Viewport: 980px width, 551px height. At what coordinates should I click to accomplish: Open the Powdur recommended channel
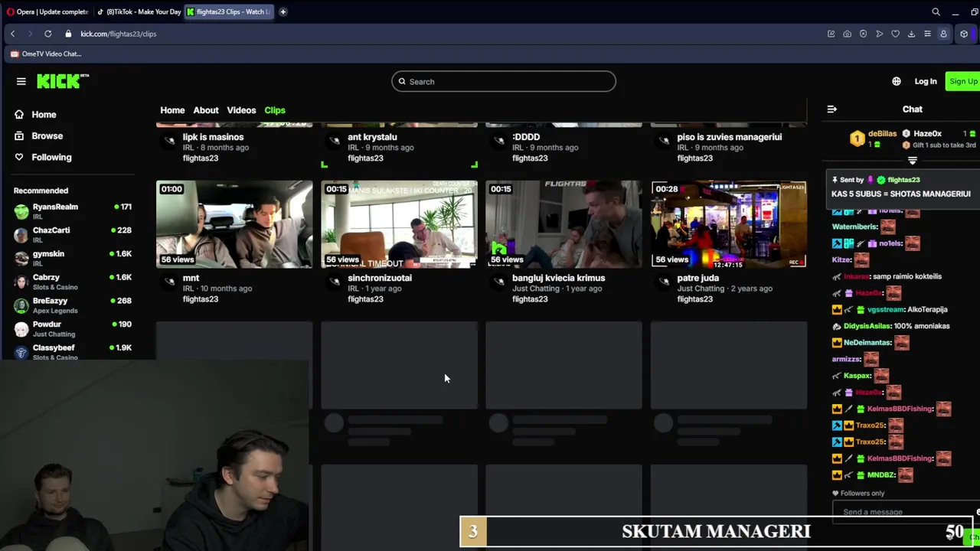click(73, 329)
